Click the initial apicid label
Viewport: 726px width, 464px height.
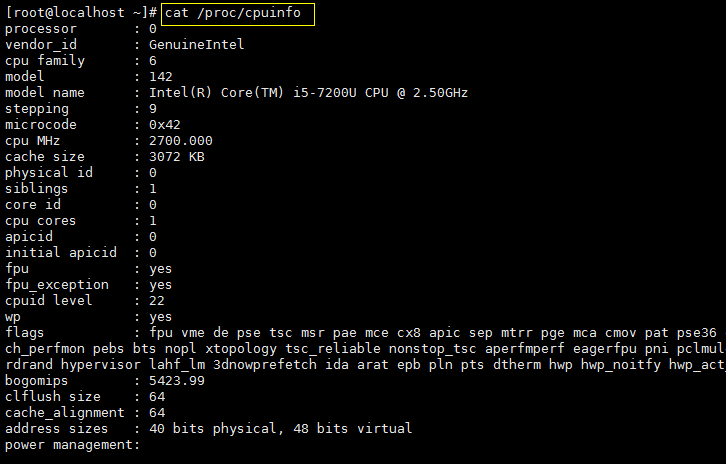coord(60,252)
